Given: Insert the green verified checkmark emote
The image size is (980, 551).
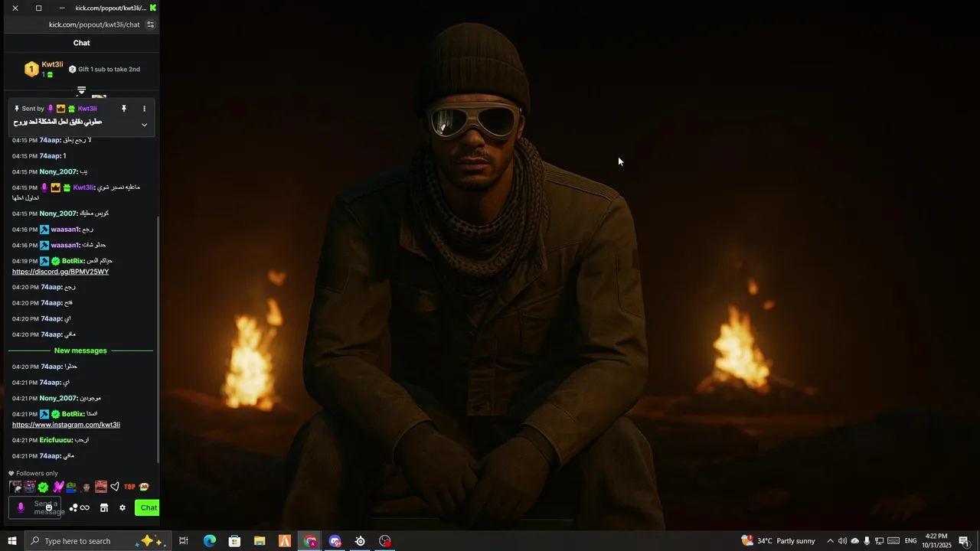Looking at the screenshot, I should point(44,487).
